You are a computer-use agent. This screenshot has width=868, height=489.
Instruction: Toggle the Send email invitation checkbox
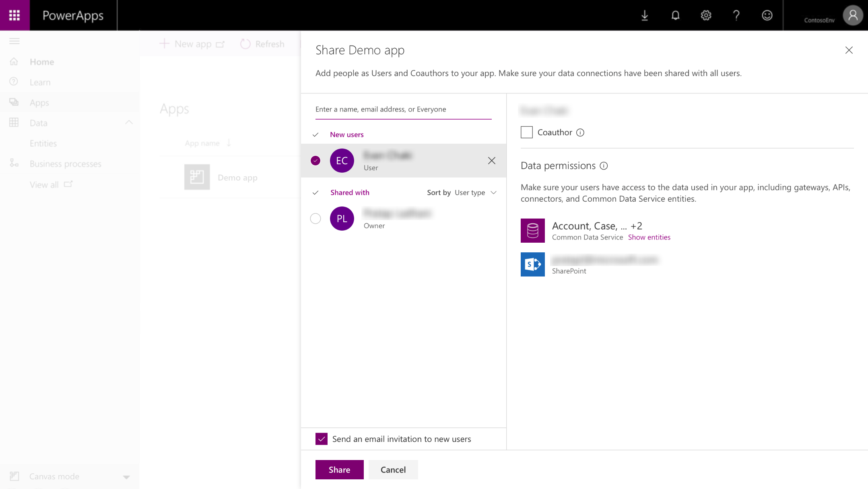[322, 439]
